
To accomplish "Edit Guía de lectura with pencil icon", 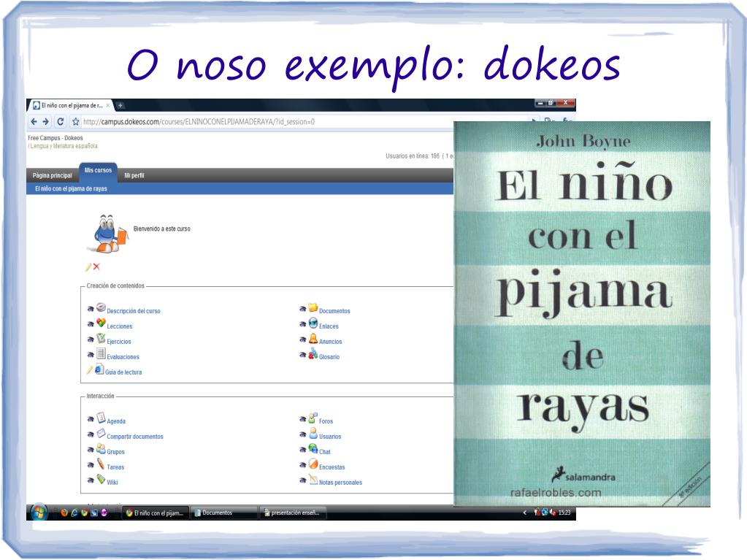I will (90, 369).
